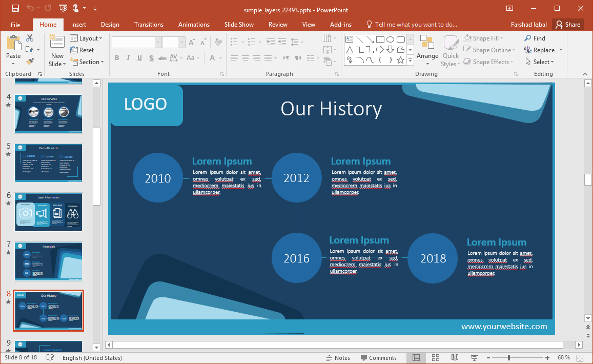Click the zoom slider handle

pos(508,357)
